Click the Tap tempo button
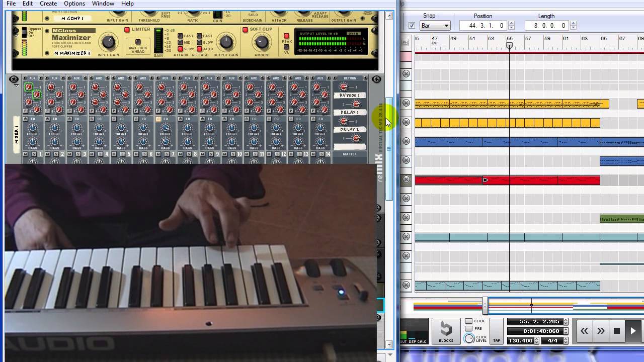Image resolution: width=644 pixels, height=362 pixels. click(497, 331)
